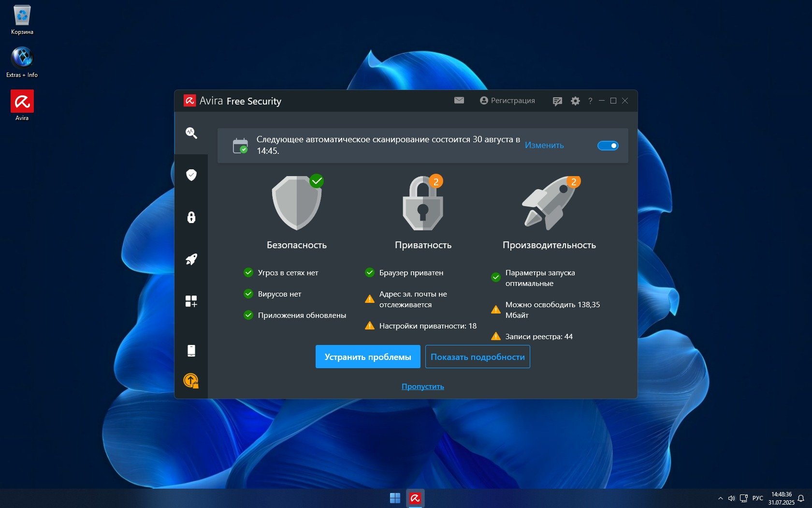This screenshot has height=508, width=812.
Task: Open the Privacy lock sidebar icon
Action: [191, 217]
